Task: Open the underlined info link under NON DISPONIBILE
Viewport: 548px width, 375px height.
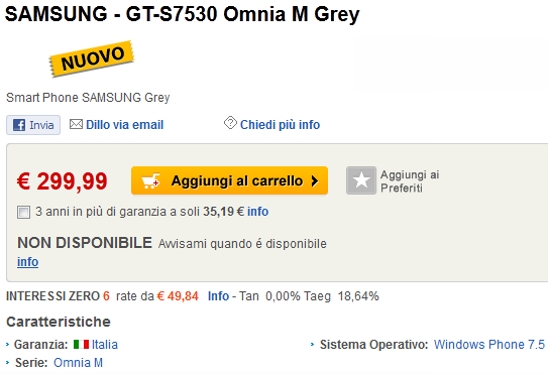Action: coord(28,262)
